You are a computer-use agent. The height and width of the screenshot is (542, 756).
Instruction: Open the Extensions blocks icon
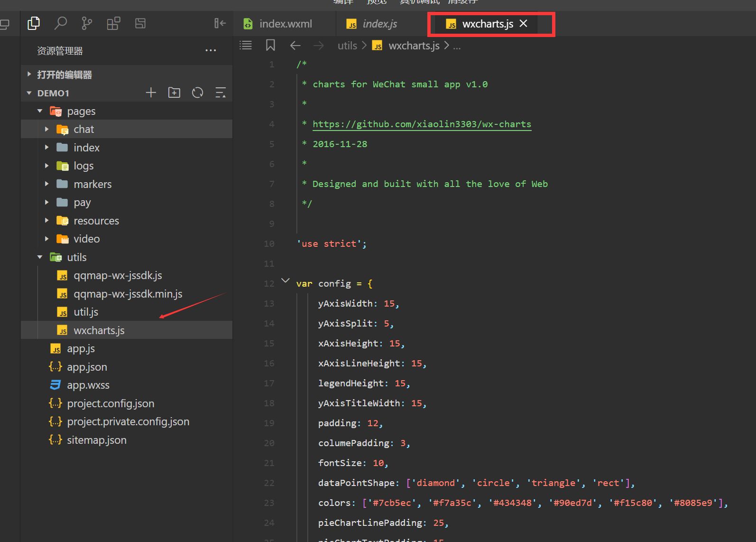click(113, 23)
